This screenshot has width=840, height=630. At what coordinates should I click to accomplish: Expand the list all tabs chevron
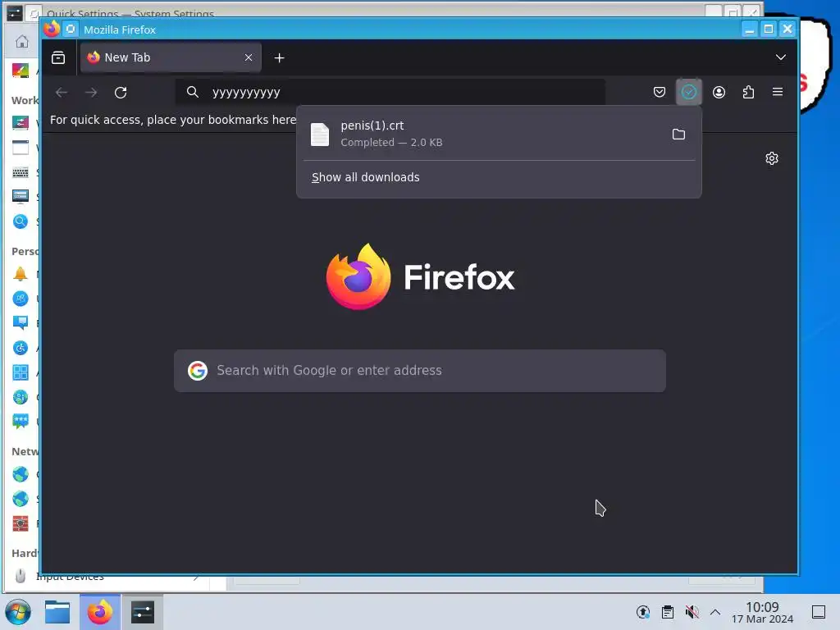click(x=781, y=57)
